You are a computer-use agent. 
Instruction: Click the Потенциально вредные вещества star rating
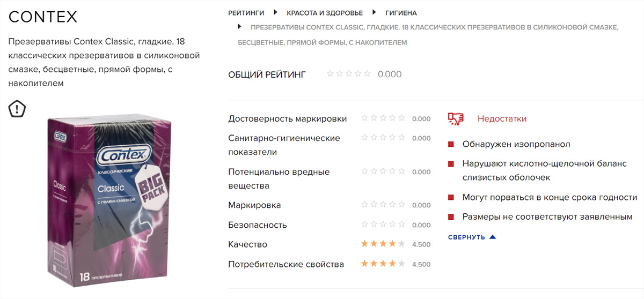click(x=383, y=171)
